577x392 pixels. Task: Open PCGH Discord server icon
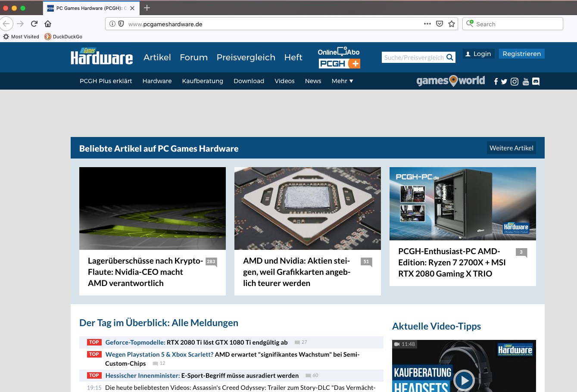pos(536,81)
